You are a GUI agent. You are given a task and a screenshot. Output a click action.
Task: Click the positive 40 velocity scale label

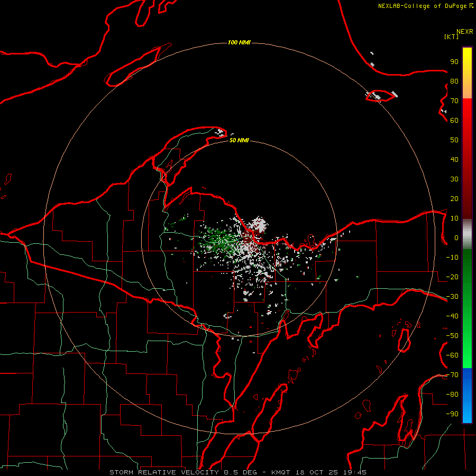coord(454,159)
